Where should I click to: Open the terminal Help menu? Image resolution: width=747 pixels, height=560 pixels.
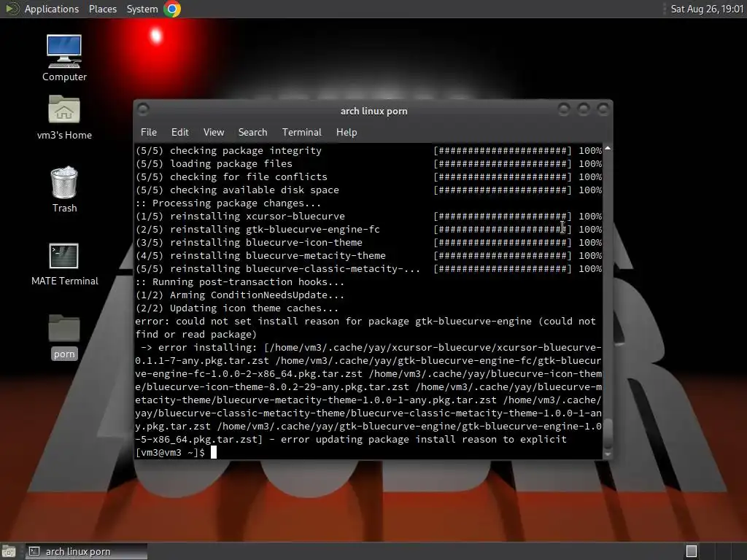[347, 132]
